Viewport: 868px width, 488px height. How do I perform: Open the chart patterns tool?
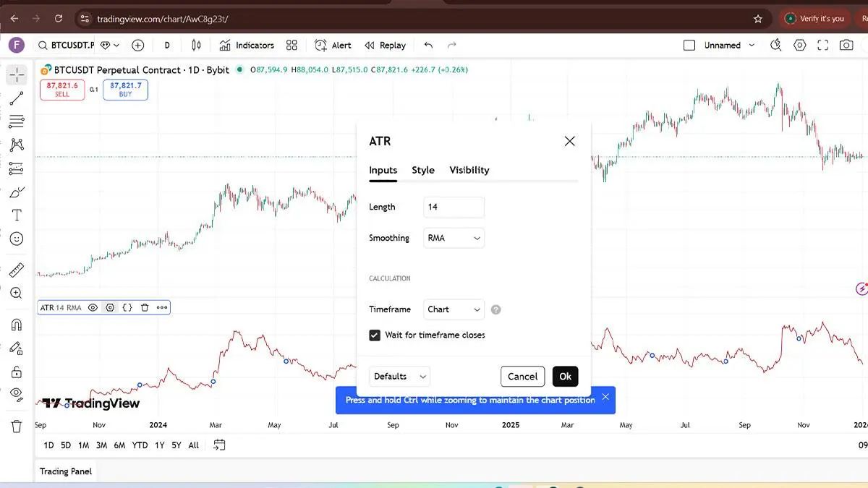pos(17,145)
